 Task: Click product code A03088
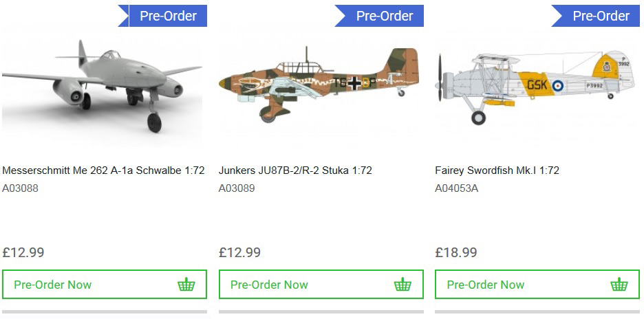click(21, 188)
